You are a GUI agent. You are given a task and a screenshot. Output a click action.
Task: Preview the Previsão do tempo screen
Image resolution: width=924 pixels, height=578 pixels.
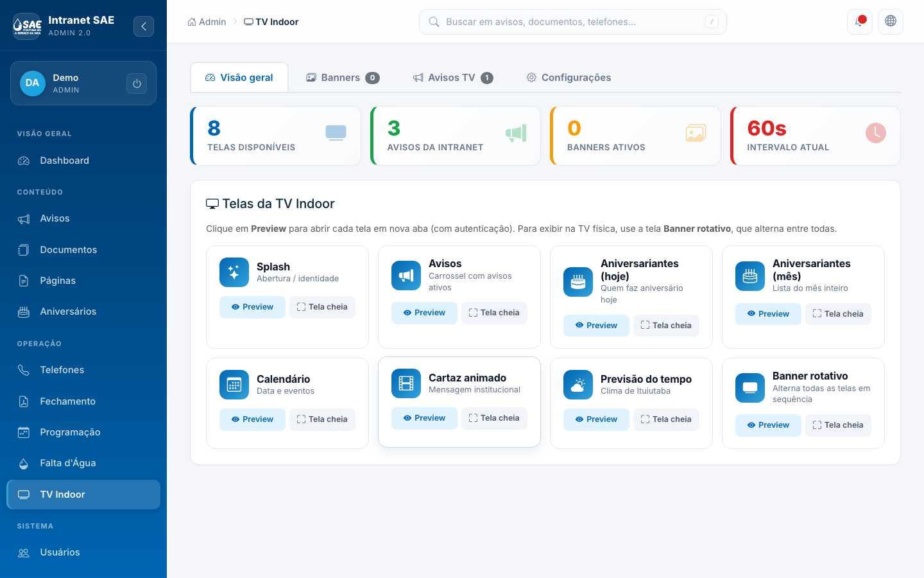point(596,419)
